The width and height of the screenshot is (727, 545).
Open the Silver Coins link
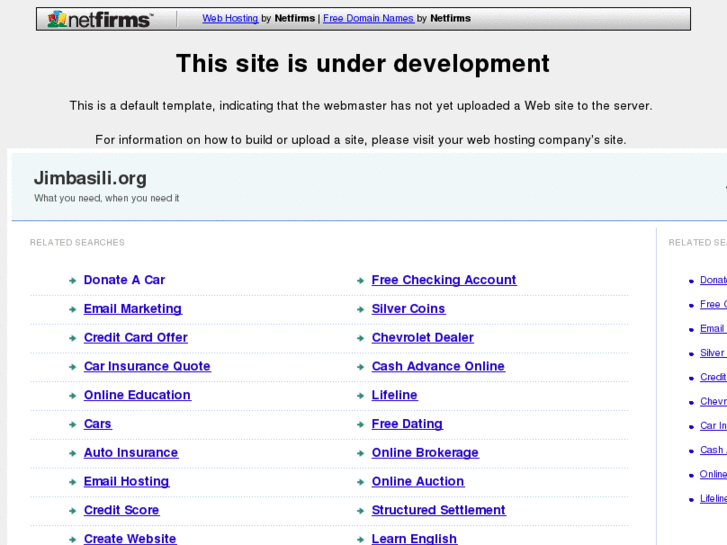408,308
